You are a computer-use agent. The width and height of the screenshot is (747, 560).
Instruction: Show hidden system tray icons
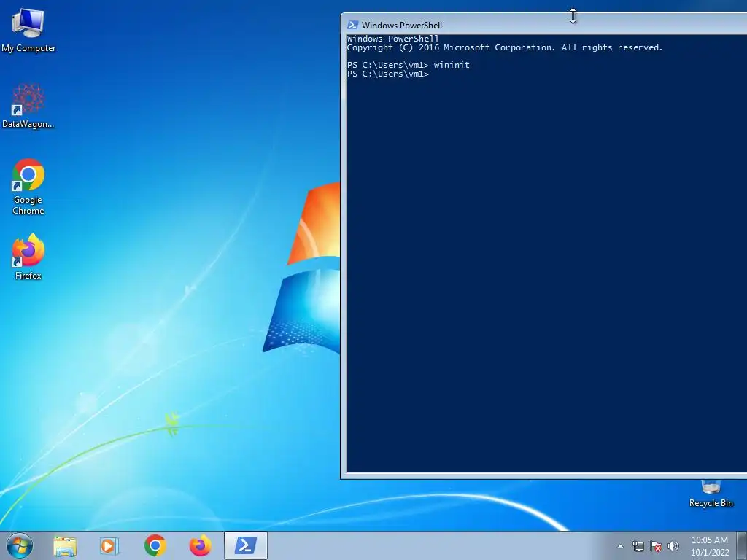pos(620,546)
